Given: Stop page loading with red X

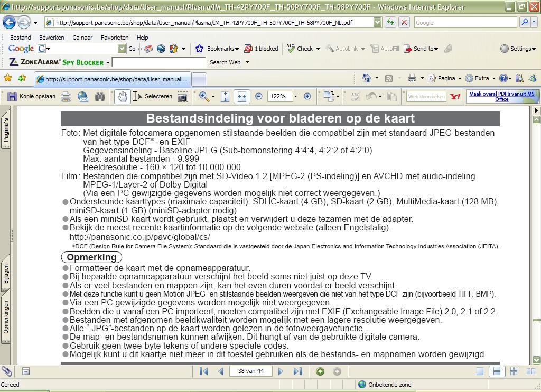Looking at the screenshot, I should point(404,23).
